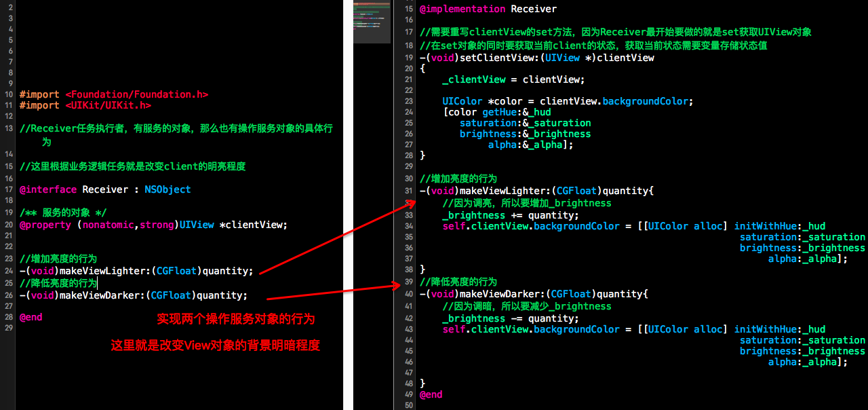Click line number 31 in the gutter

click(x=408, y=191)
